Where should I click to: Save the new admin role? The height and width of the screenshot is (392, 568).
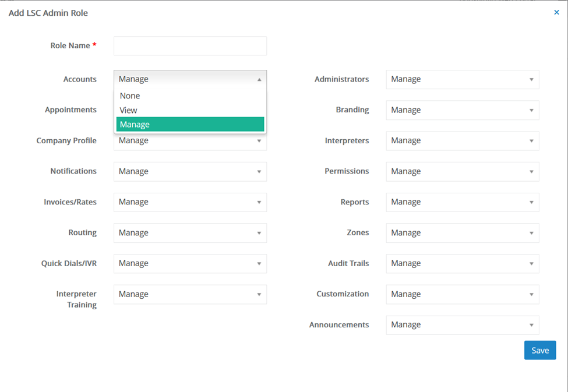[x=540, y=350]
